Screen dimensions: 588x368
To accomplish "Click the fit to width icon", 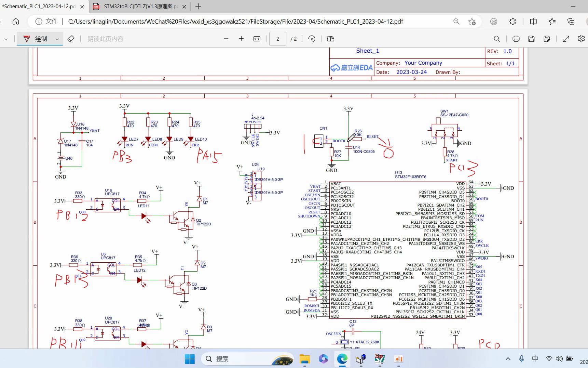I will (257, 39).
